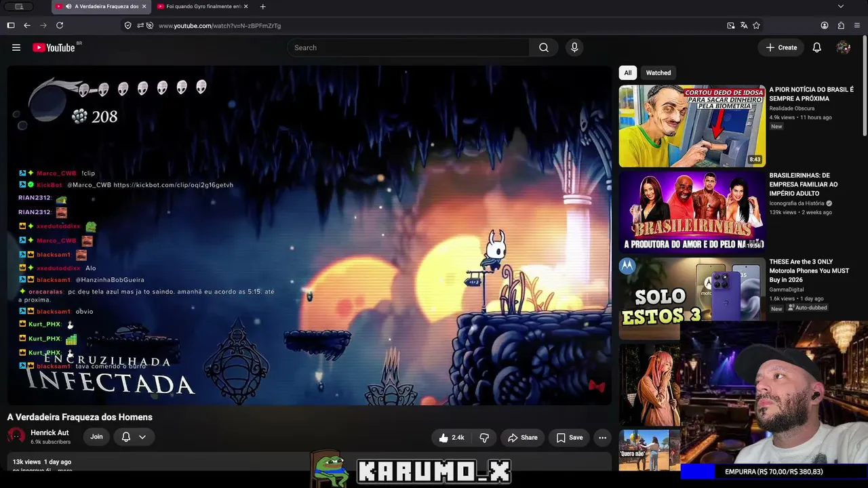Open Firefox View workspace button
The height and width of the screenshot is (488, 868).
(x=19, y=7)
